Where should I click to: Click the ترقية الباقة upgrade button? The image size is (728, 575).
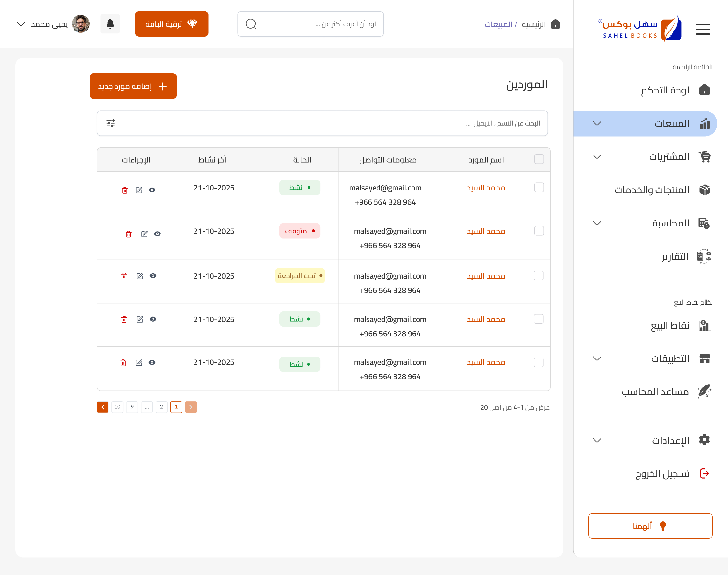coord(172,24)
